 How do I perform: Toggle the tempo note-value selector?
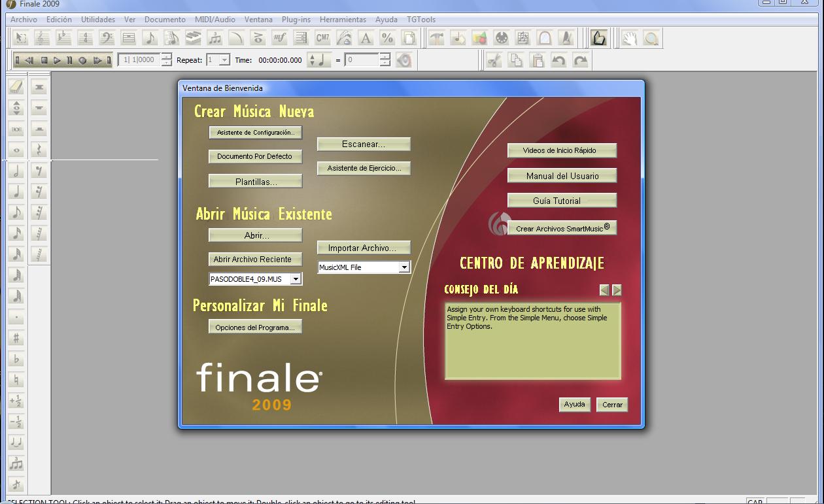pos(319,60)
